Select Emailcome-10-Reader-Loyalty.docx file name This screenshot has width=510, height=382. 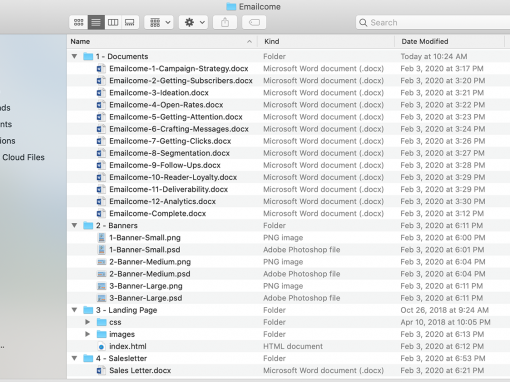click(x=173, y=177)
